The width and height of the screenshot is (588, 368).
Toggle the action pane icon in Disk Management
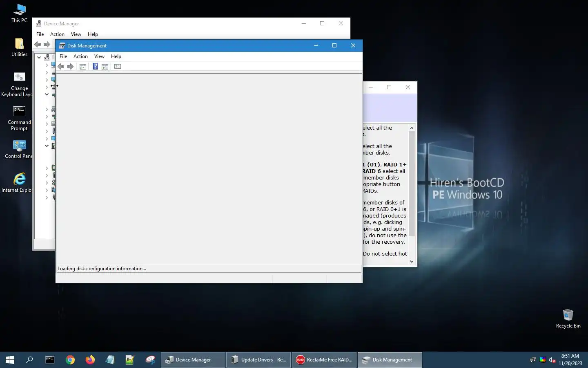coord(105,67)
